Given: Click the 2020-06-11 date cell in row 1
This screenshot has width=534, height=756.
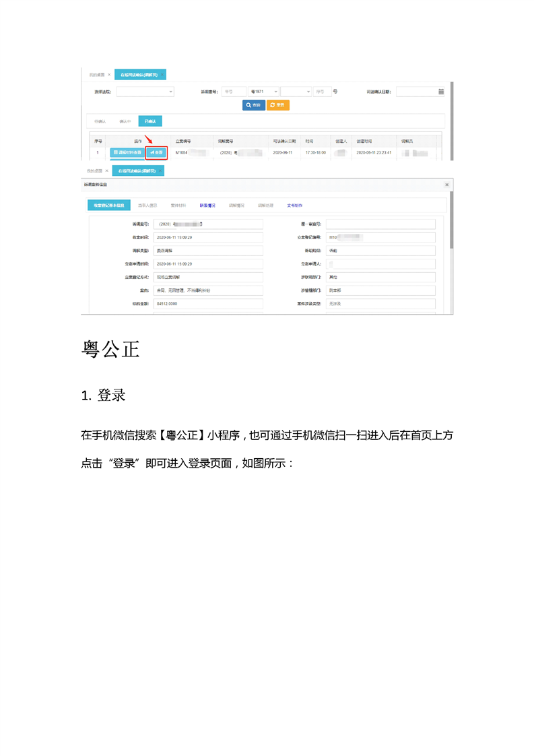Looking at the screenshot, I should pyautogui.click(x=283, y=152).
